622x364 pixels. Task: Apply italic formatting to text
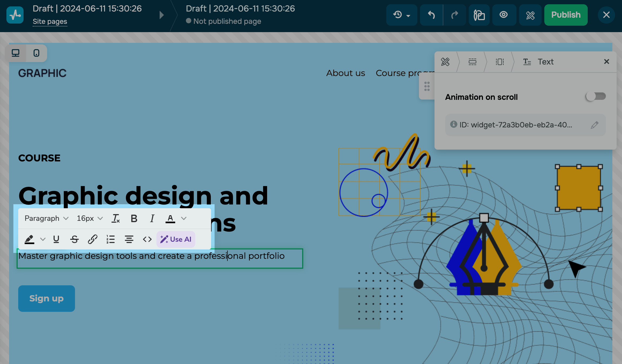click(x=152, y=218)
